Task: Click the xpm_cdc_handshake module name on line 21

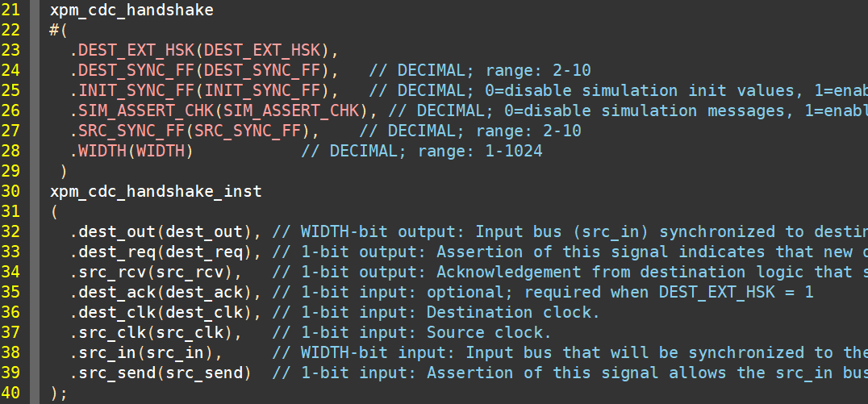Action: 131,10
